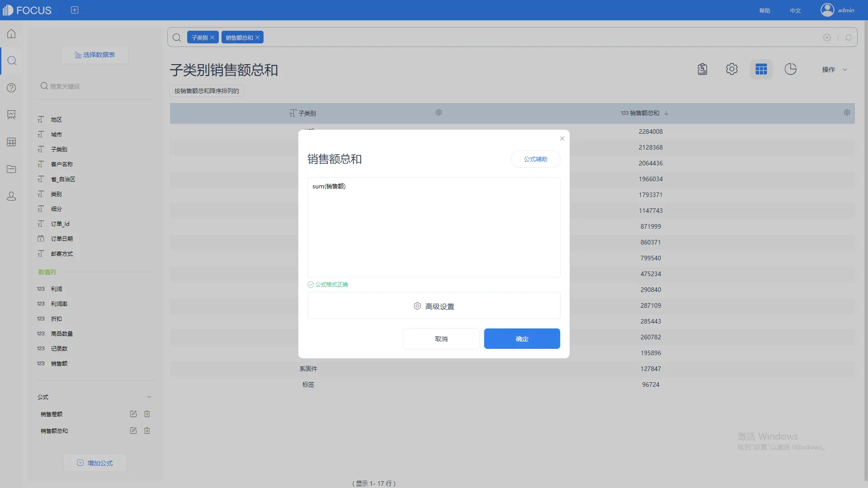
Task: Click the plus new tab icon beside FOCUS logo
Action: tap(75, 10)
